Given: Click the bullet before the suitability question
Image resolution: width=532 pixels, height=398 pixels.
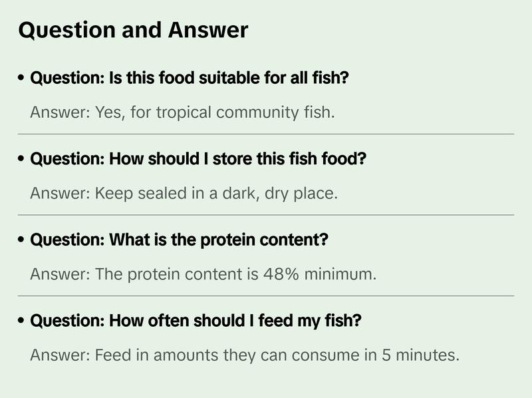Looking at the screenshot, I should (23, 79).
